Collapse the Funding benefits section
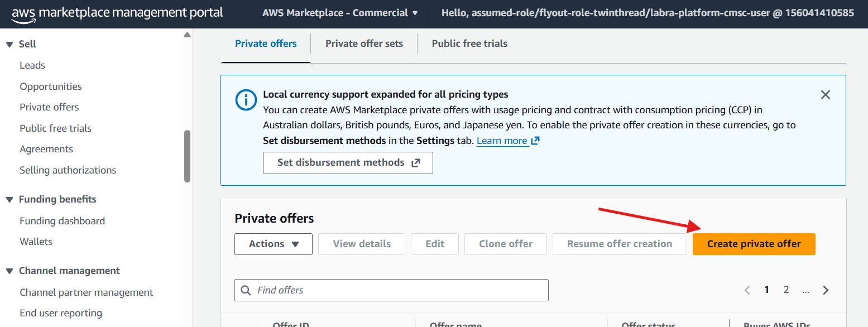Viewport: 868px width, 327px height. (9, 200)
